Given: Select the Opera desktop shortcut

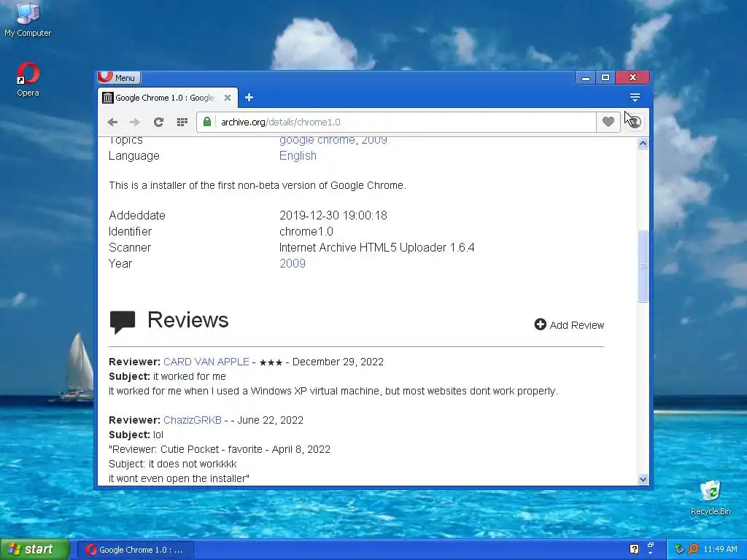Looking at the screenshot, I should click(x=28, y=79).
